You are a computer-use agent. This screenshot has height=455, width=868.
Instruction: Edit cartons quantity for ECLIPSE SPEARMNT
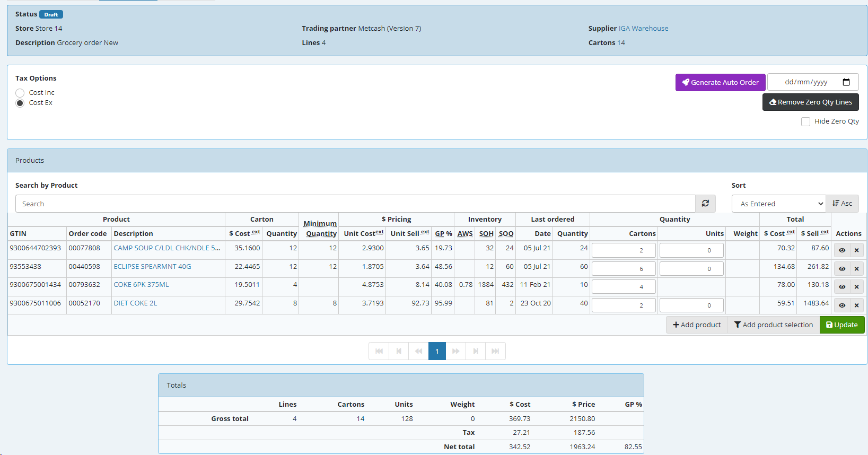pyautogui.click(x=624, y=269)
